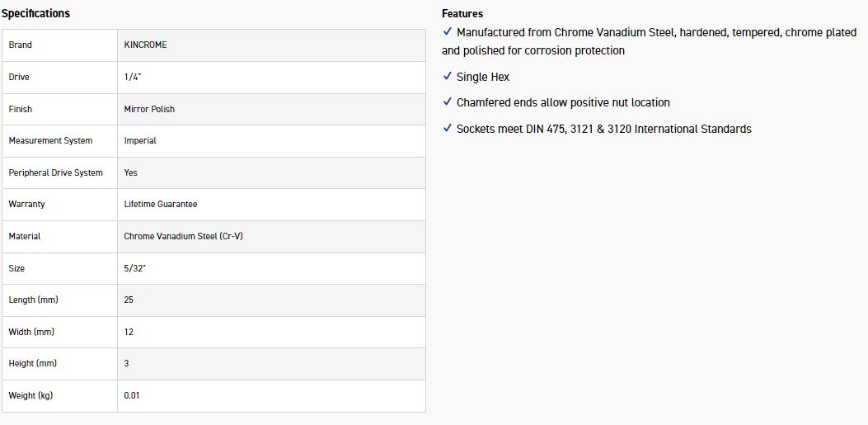Viewport: 868px width, 425px height.
Task: Click the Peripheral Drive System label
Action: coord(55,172)
